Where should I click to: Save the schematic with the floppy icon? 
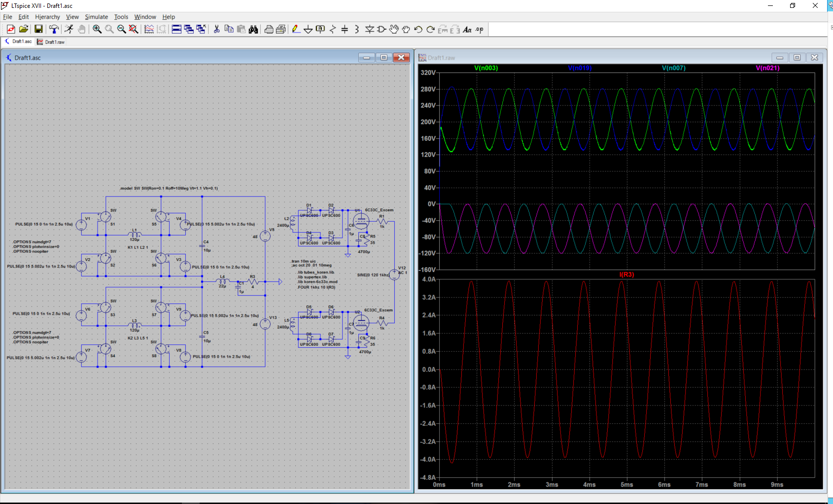(x=38, y=30)
